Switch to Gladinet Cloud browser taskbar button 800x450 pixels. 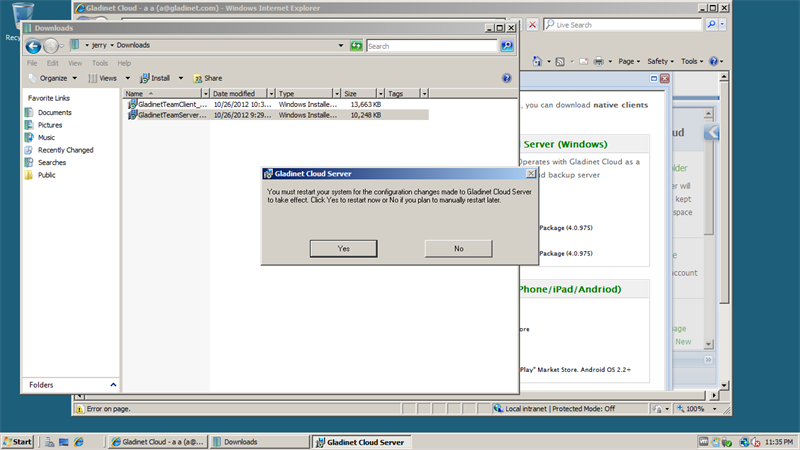tap(158, 442)
